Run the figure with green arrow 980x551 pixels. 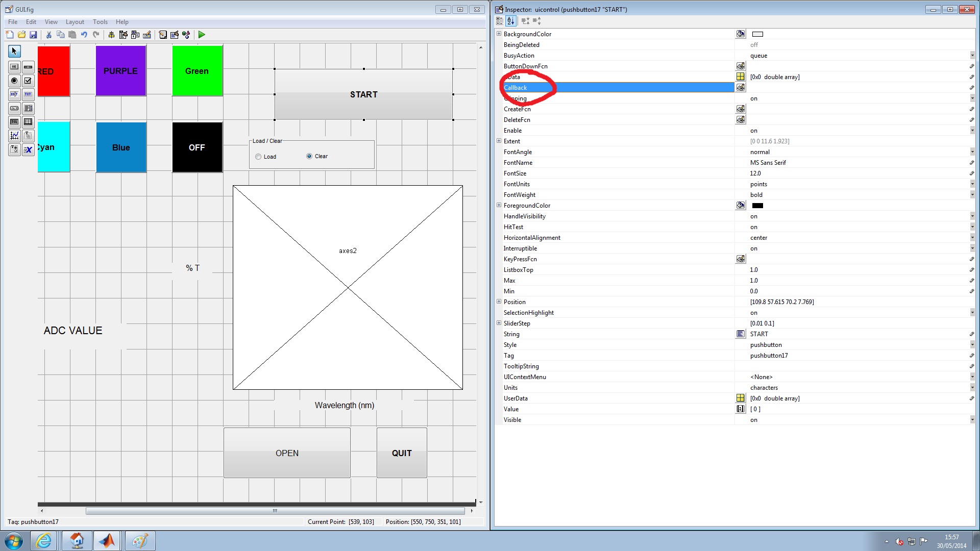point(202,35)
